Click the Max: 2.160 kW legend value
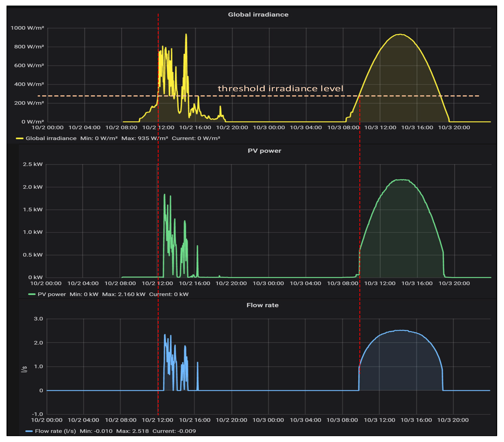The height and width of the screenshot is (442, 504). click(x=123, y=294)
